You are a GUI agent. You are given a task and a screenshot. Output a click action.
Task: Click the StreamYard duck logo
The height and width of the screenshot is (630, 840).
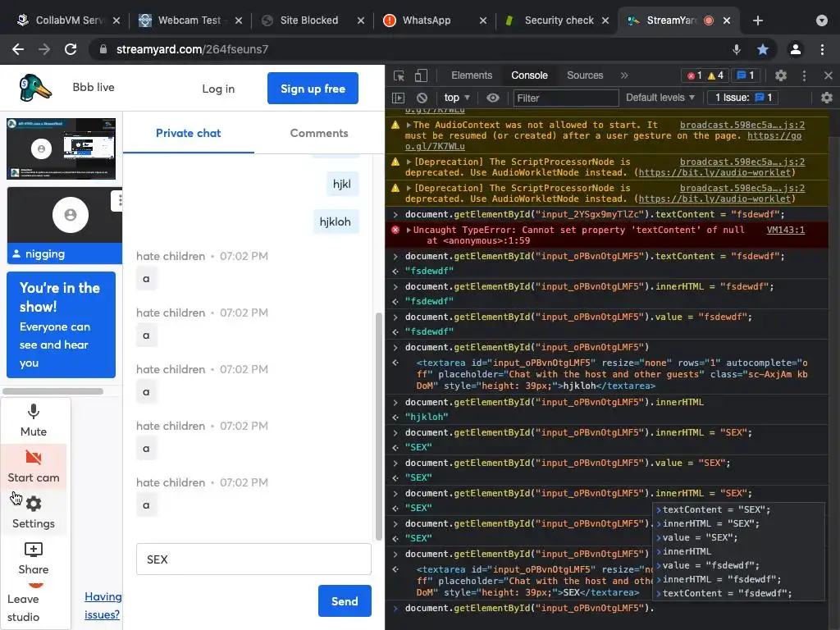(x=34, y=88)
